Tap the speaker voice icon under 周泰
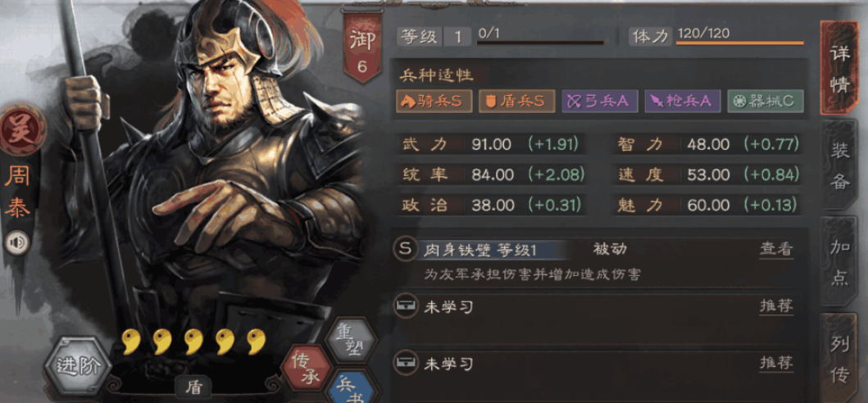 pyautogui.click(x=16, y=242)
